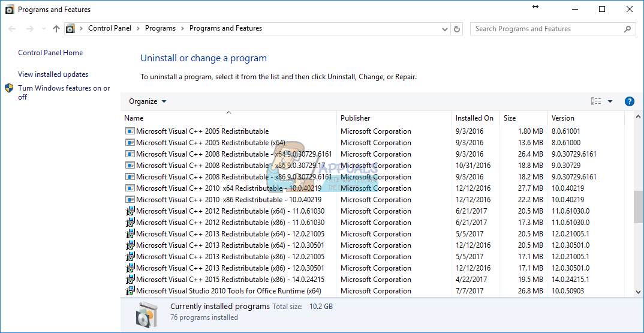The width and height of the screenshot is (644, 333).
Task: Expand the view options dropdown arrow
Action: pyautogui.click(x=610, y=101)
